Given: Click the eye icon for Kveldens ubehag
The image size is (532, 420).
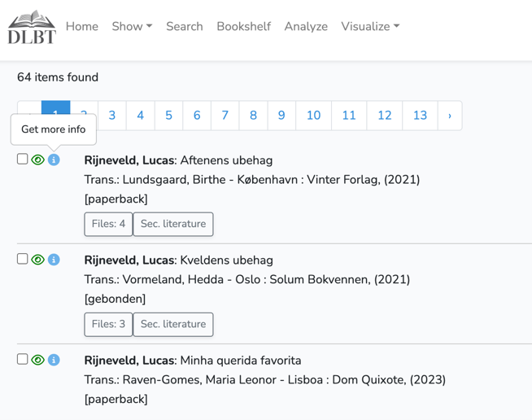Looking at the screenshot, I should click(37, 260).
